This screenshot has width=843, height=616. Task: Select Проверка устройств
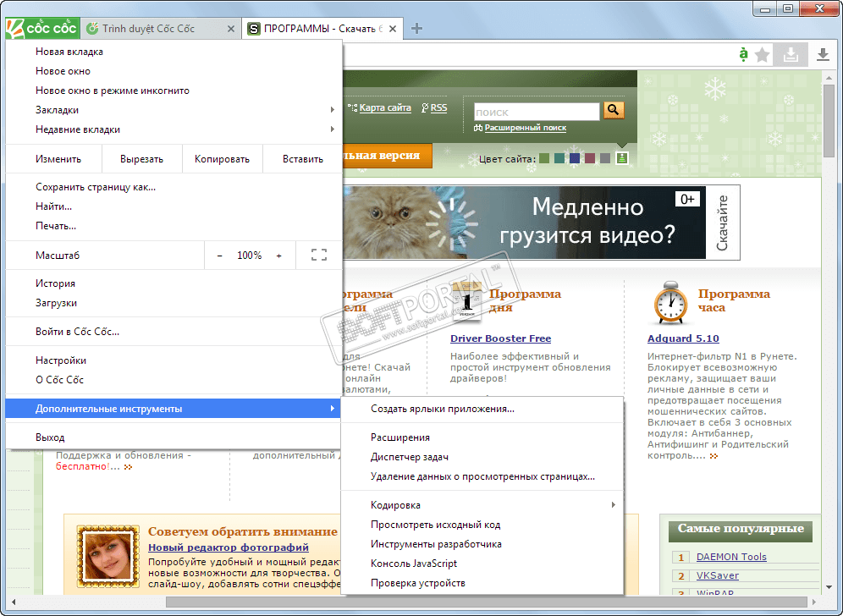pyautogui.click(x=482, y=583)
